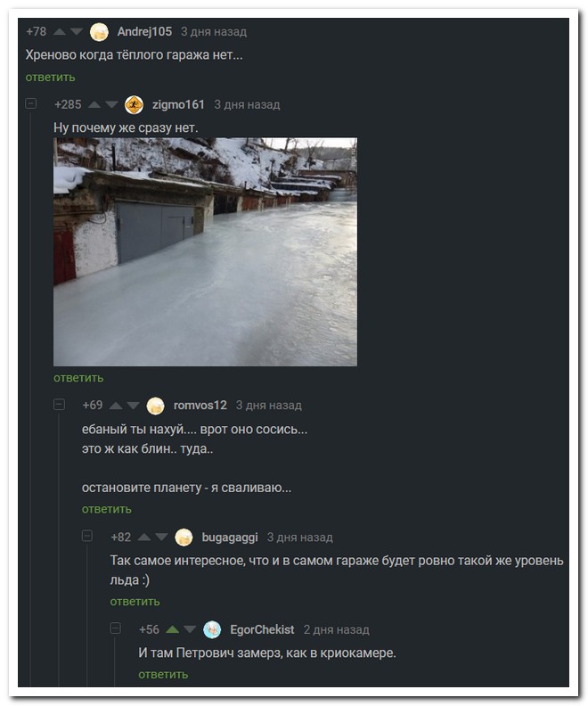Downvote EgorChekist's comment
Image resolution: width=588 pixels, height=706 pixels.
[x=190, y=629]
